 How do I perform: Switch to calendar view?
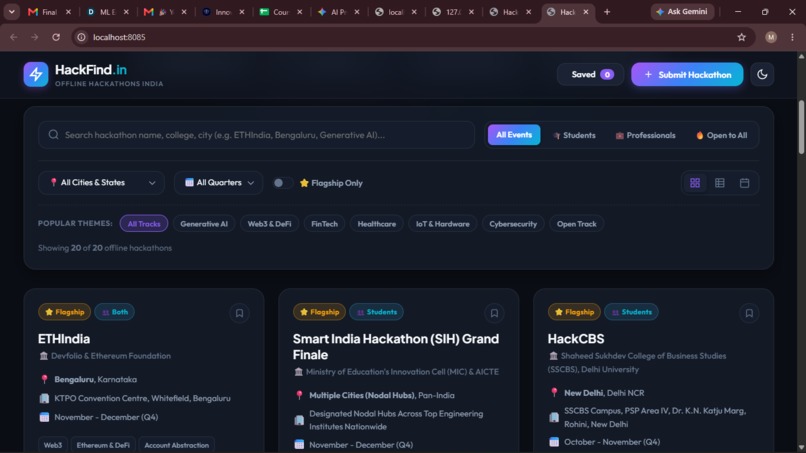tap(744, 183)
